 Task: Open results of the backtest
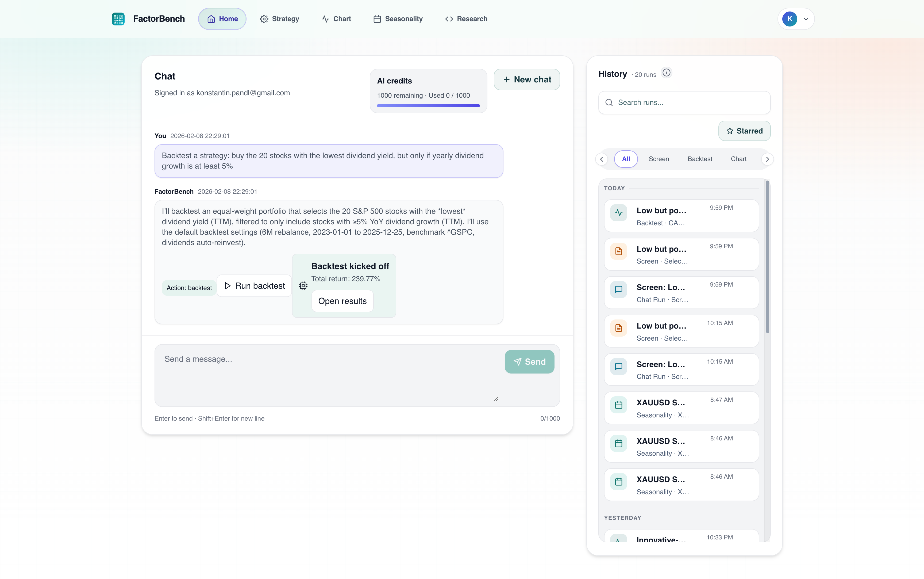point(342,301)
